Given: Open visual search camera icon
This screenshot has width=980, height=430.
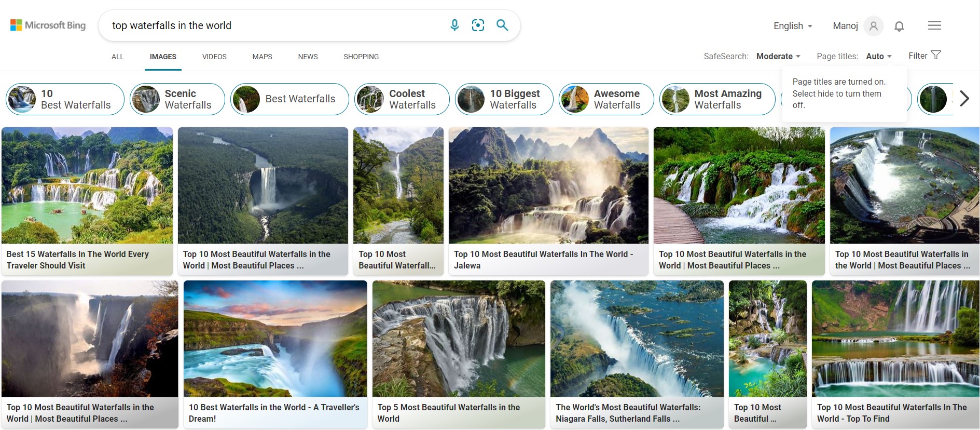Looking at the screenshot, I should (478, 25).
